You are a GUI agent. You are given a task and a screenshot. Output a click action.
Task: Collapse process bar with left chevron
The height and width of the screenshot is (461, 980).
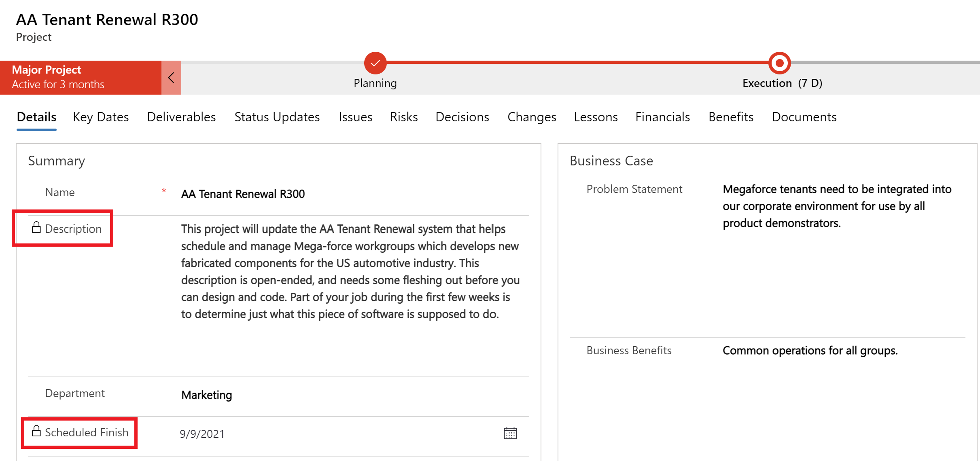[x=171, y=78]
